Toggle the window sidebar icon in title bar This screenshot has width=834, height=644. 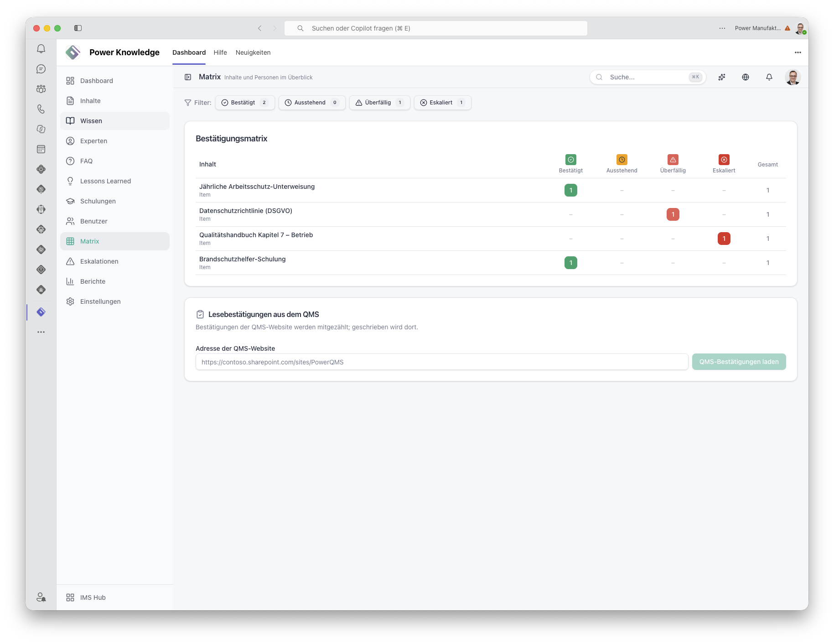78,28
